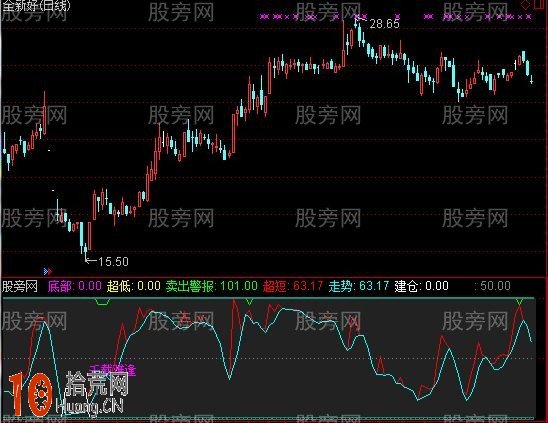The height and width of the screenshot is (423, 548).
Task: Select the chart title 全新好(日线)
Action: pyautogui.click(x=36, y=5)
